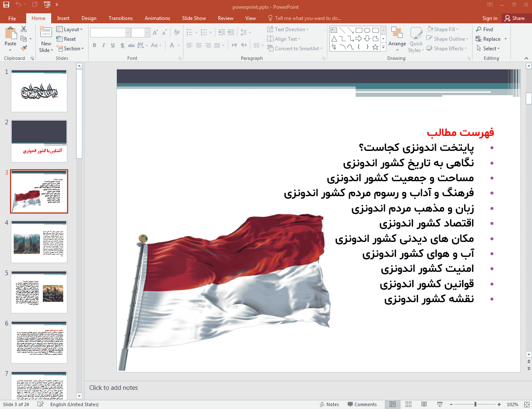Toggle the Notes pane in status bar
The height and width of the screenshot is (409, 532).
[x=329, y=404]
